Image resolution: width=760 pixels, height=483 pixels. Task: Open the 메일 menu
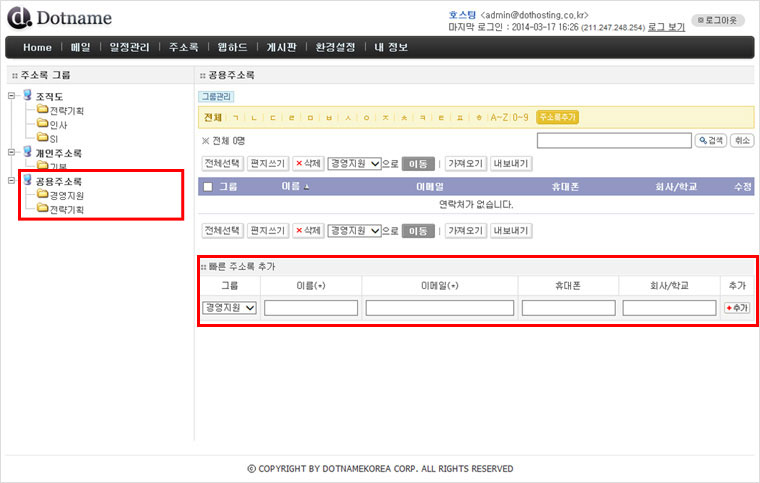(x=80, y=47)
